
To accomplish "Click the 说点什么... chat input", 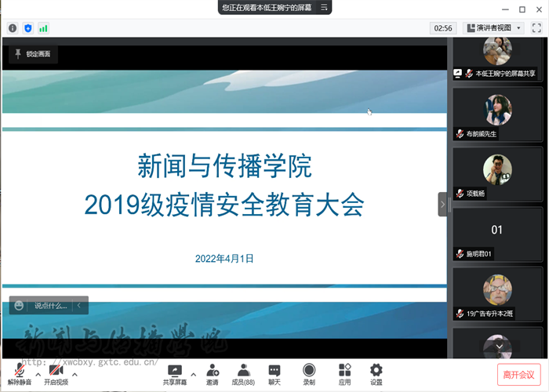I will [51, 306].
